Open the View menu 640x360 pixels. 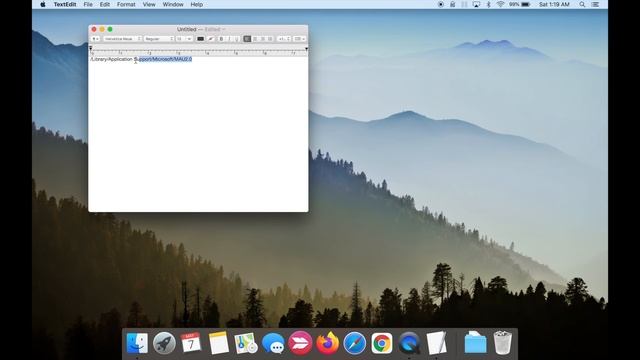[x=149, y=4]
